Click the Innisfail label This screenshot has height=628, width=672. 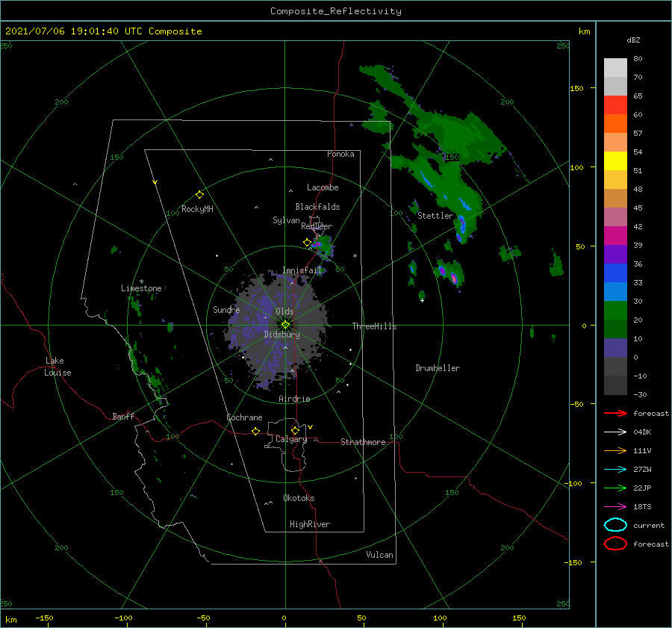(302, 270)
